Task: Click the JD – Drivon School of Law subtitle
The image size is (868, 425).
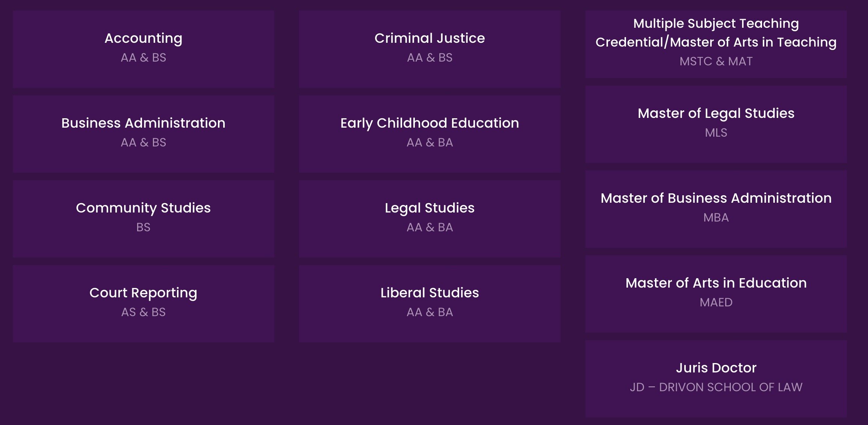Action: [x=716, y=387]
